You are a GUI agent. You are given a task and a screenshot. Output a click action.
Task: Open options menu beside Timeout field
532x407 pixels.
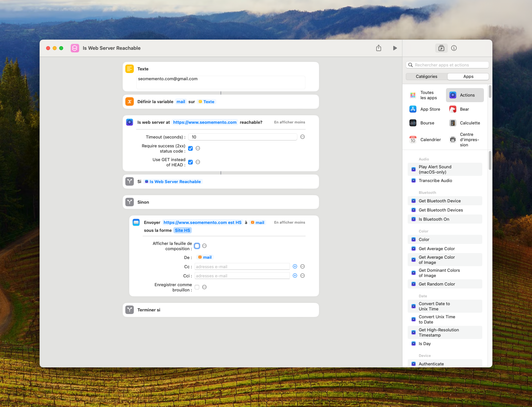coord(303,137)
